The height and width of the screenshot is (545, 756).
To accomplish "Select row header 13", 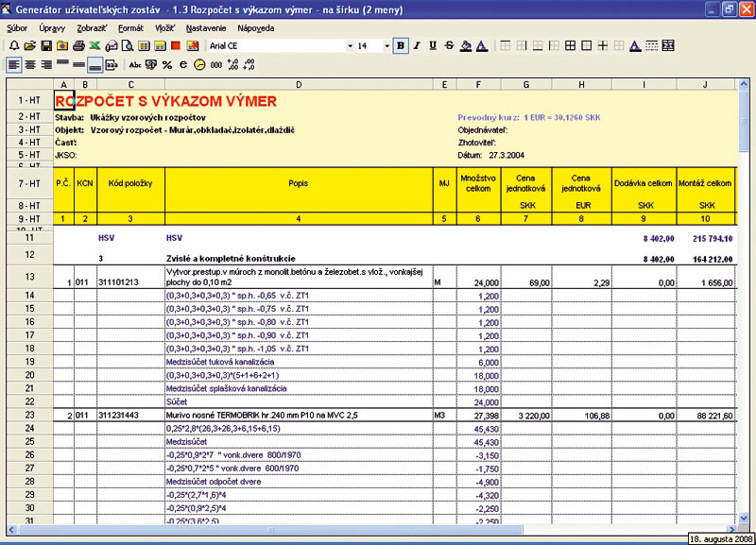I will (x=30, y=277).
